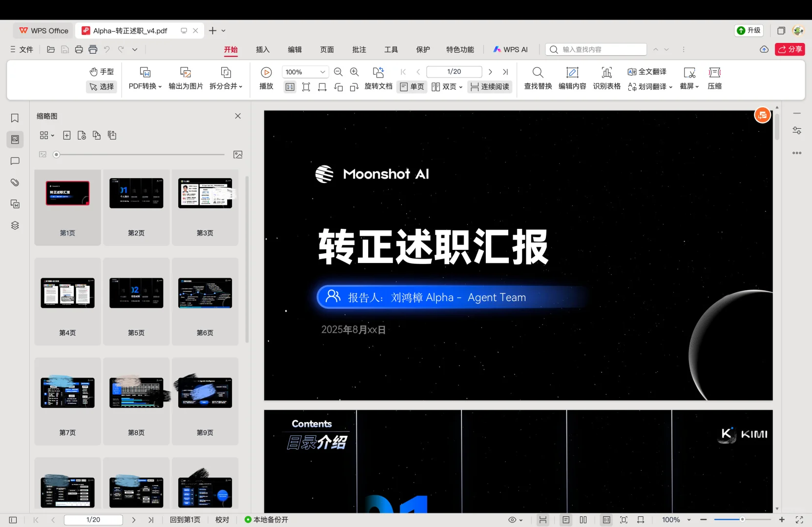Click the search box 输入查找内容
This screenshot has height=527, width=812.
tap(596, 49)
